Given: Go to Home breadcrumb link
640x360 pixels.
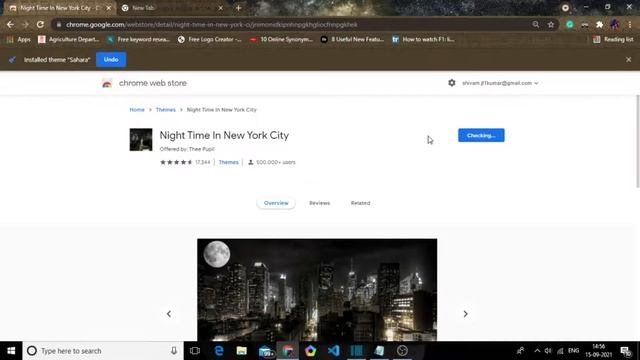Looking at the screenshot, I should coord(137,110).
